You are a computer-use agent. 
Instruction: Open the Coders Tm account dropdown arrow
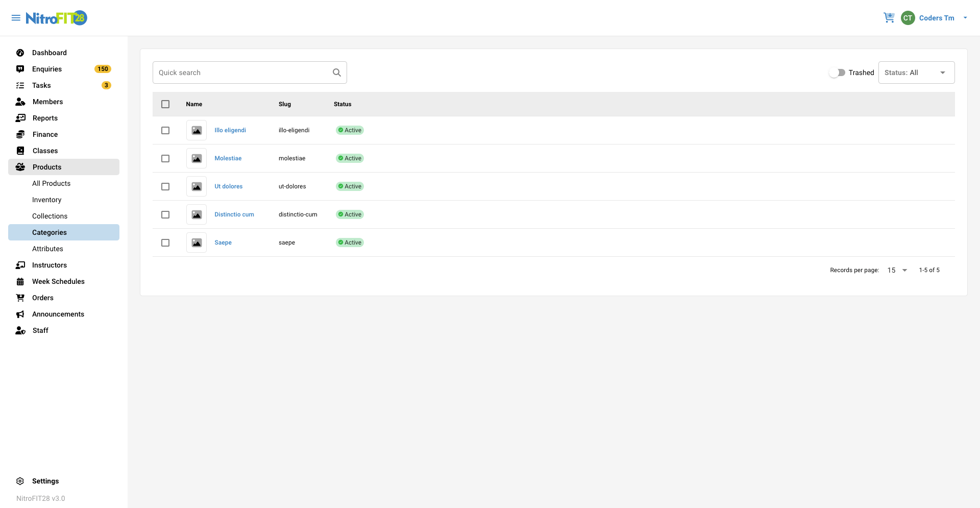tap(965, 18)
